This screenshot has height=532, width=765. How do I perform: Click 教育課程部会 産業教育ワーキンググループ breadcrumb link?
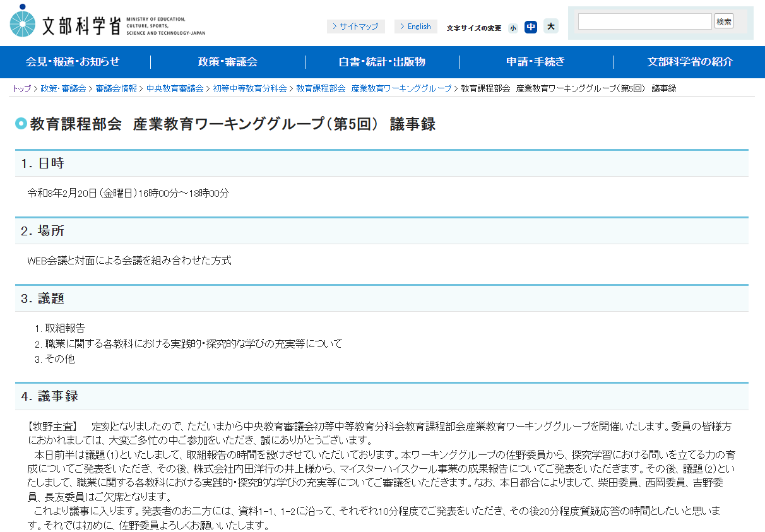pyautogui.click(x=374, y=88)
